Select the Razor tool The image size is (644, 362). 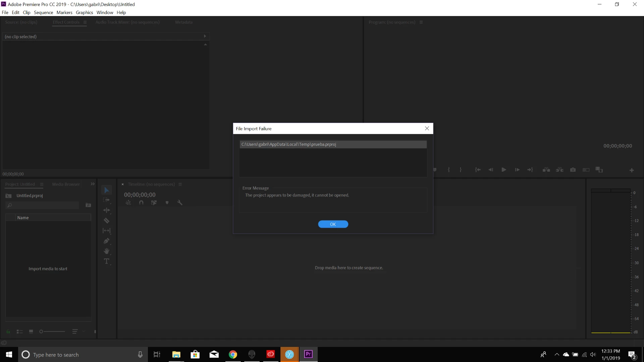(106, 221)
